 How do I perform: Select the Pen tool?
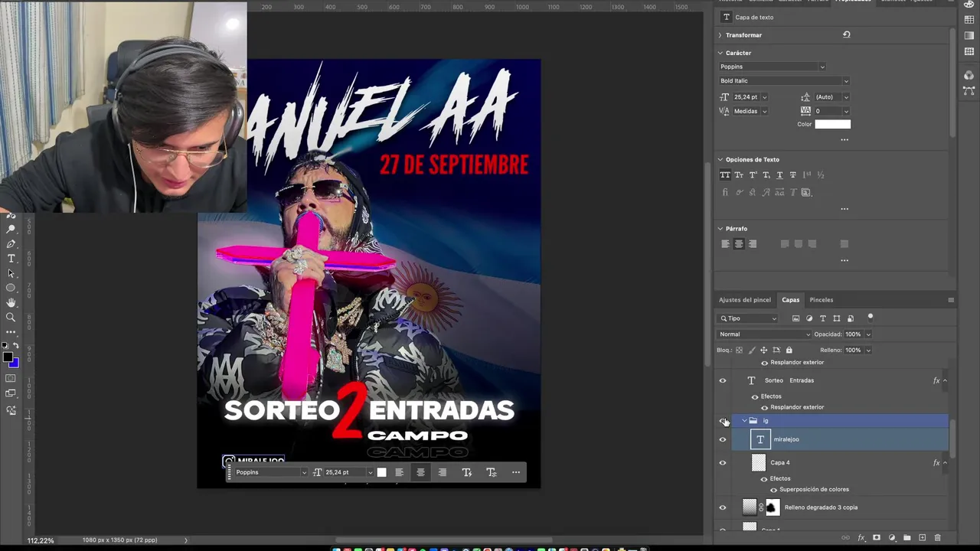point(11,244)
